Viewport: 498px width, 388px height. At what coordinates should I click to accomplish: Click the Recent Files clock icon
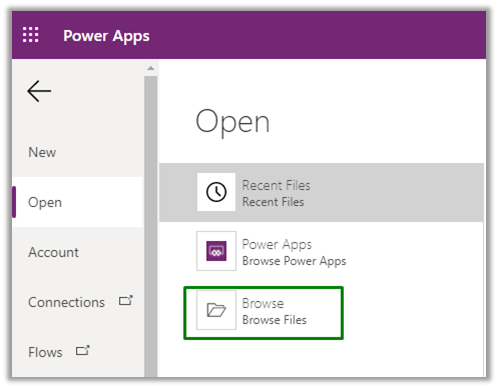216,192
